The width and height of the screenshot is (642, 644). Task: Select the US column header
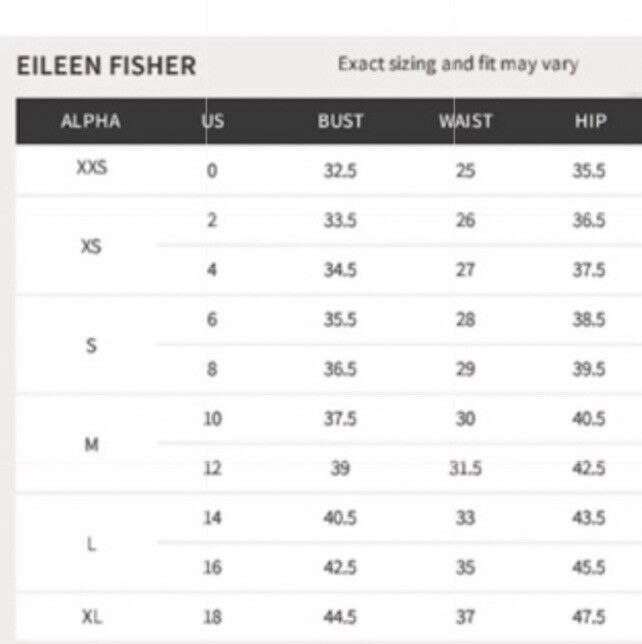pos(213,121)
